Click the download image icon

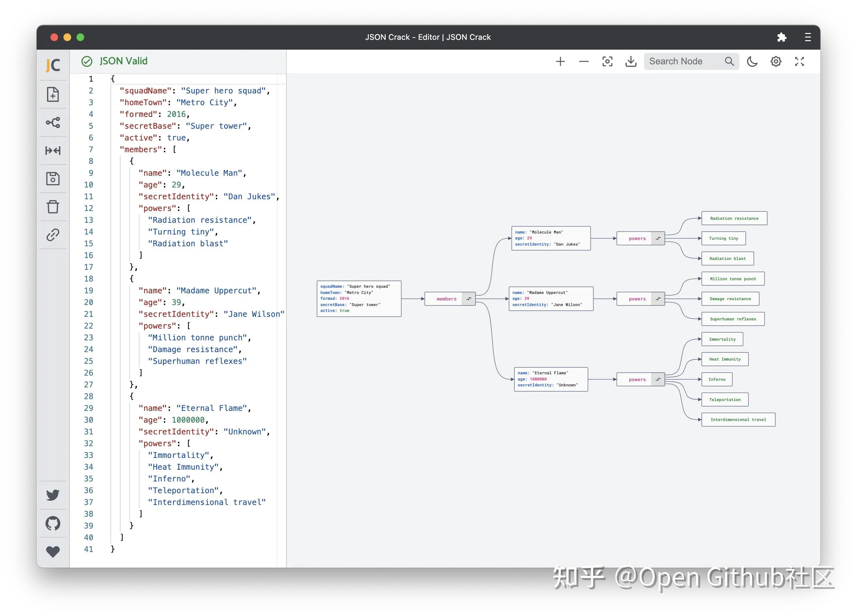tap(631, 61)
